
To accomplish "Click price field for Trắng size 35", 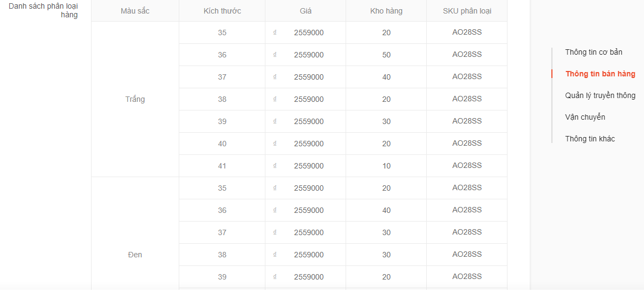I will click(309, 33).
